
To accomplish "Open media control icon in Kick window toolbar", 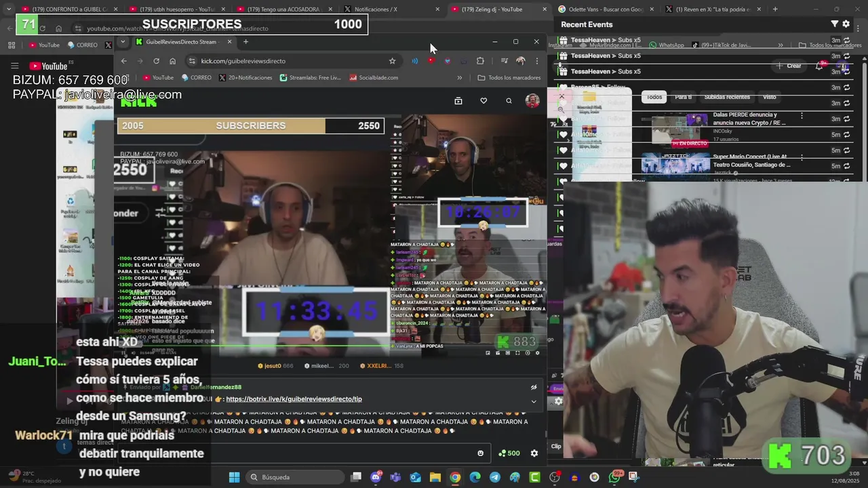I will point(504,61).
